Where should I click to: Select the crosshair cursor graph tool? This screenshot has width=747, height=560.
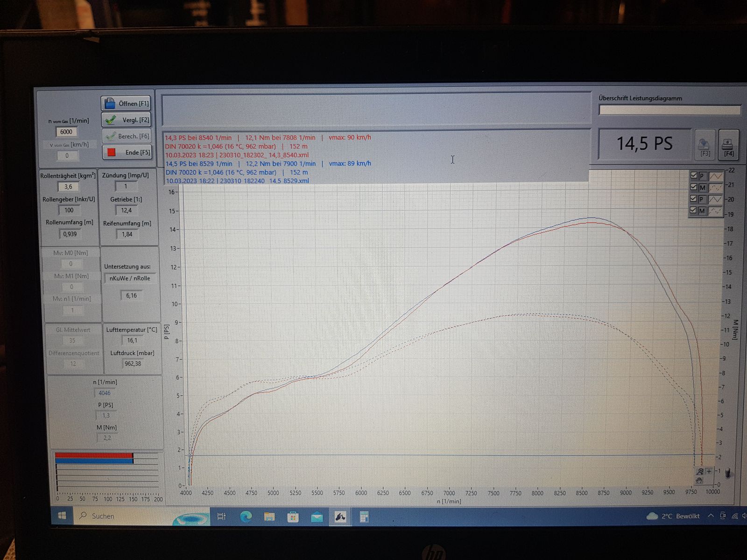[x=709, y=471]
